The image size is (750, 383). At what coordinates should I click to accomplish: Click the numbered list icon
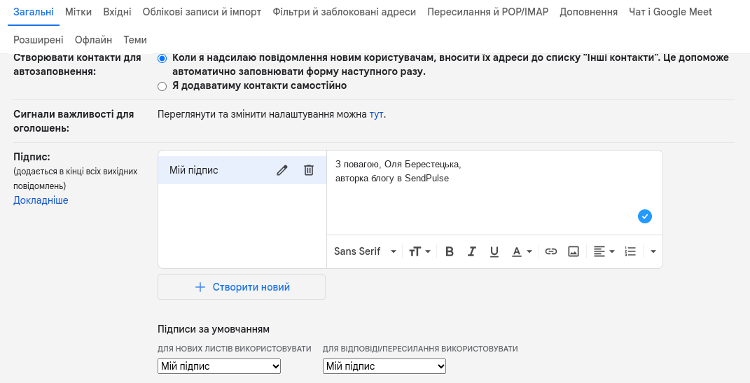point(630,252)
